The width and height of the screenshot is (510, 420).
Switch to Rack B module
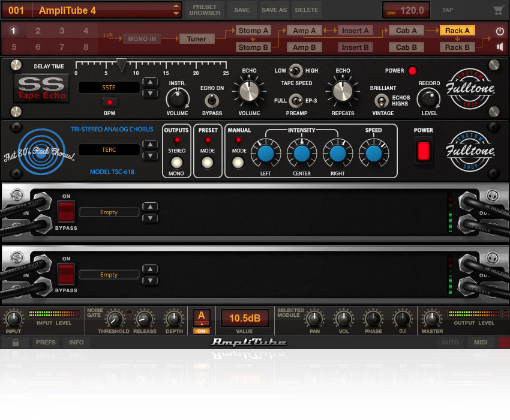coord(457,47)
